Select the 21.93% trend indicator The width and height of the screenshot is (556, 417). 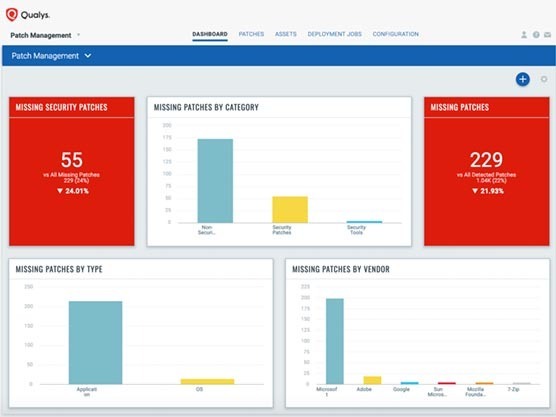tap(488, 191)
